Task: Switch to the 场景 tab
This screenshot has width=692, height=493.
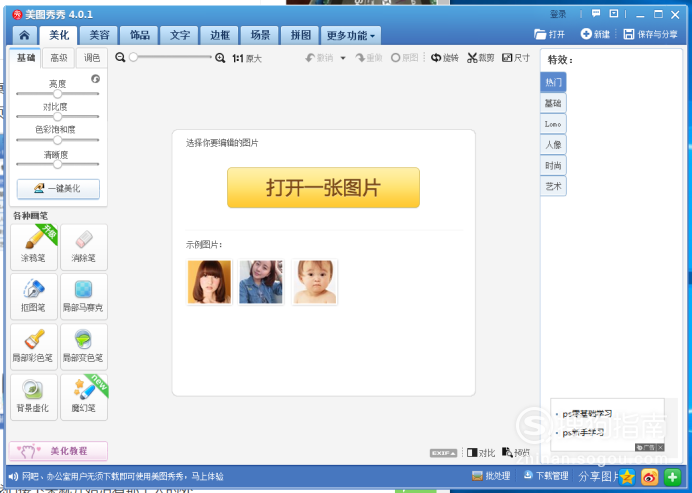Action: 260,35
